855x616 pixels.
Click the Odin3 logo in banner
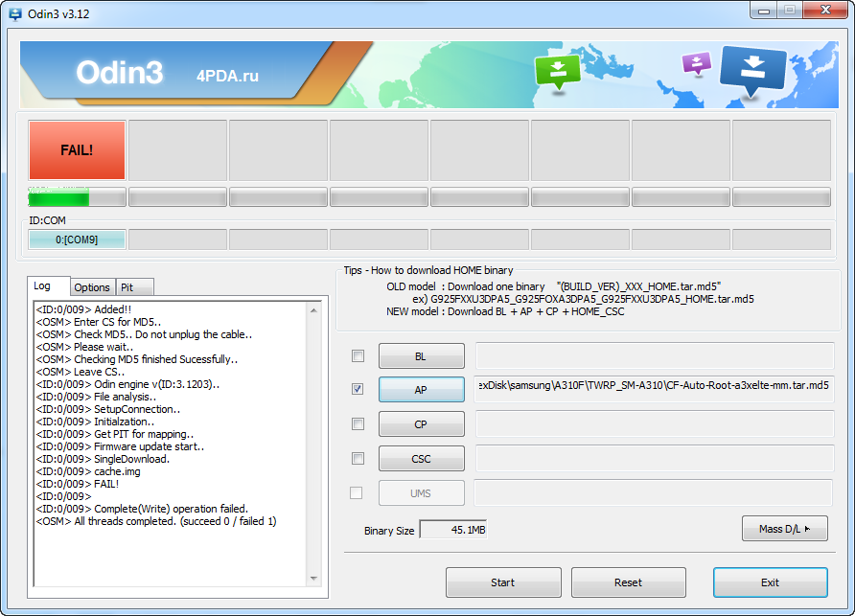[120, 73]
